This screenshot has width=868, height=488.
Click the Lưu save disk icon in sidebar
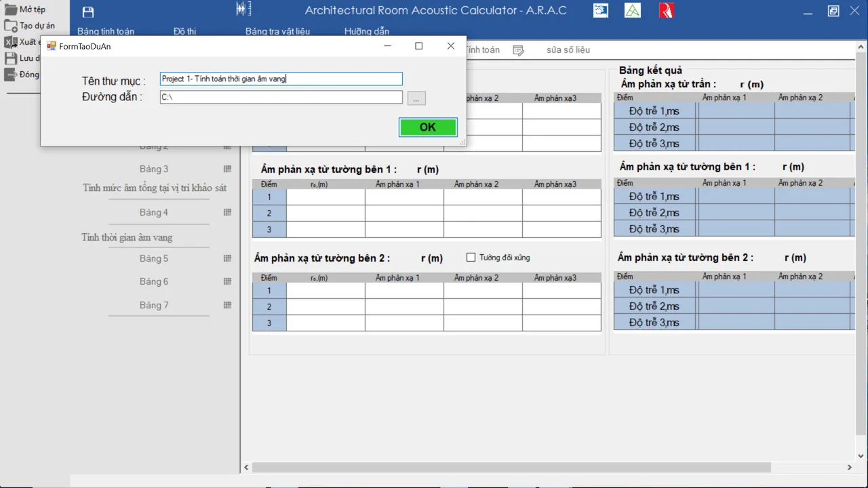(x=11, y=58)
